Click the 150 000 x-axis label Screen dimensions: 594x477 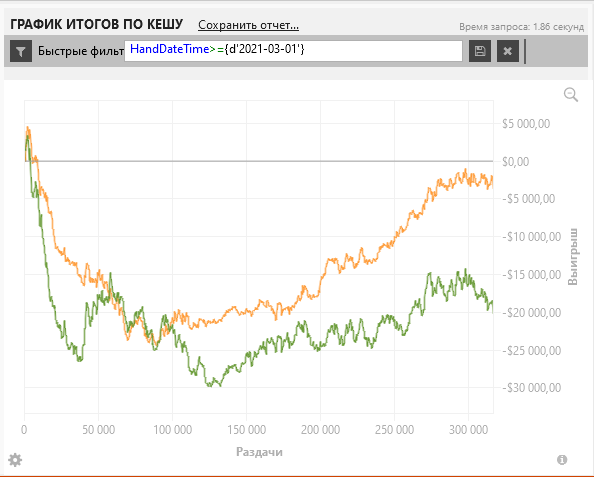coord(247,430)
